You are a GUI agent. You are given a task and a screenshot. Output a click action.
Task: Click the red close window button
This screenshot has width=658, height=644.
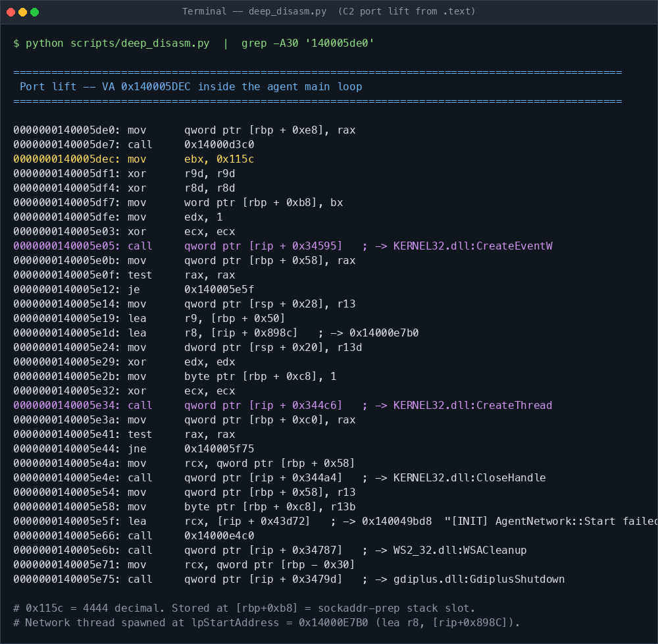(x=11, y=12)
